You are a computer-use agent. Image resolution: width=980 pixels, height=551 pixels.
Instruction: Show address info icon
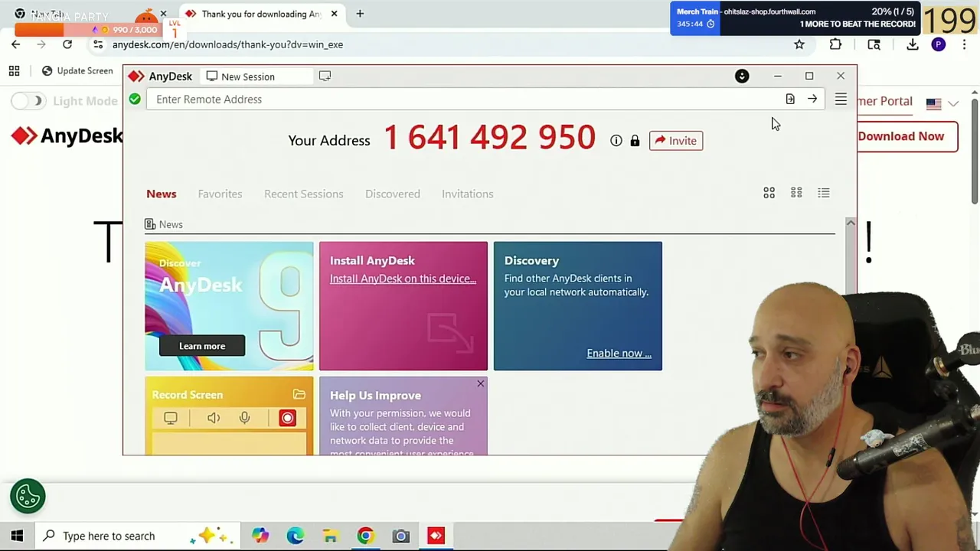[616, 141]
